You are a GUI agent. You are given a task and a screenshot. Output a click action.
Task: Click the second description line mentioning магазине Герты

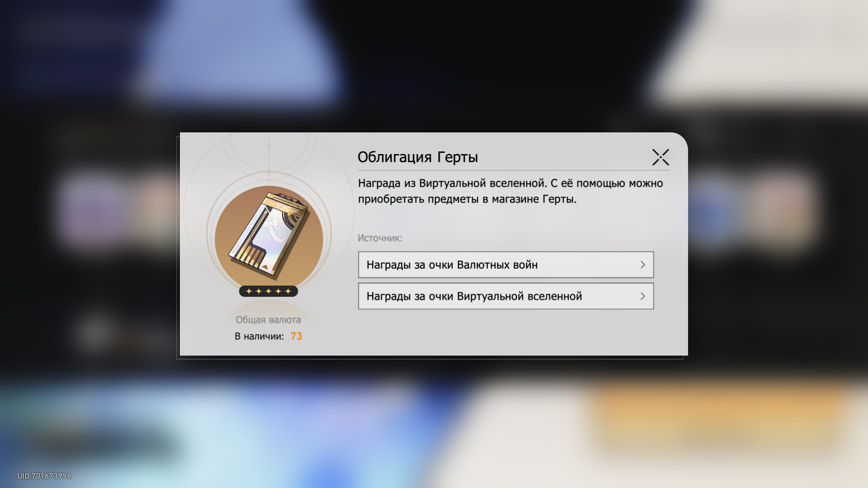click(467, 199)
